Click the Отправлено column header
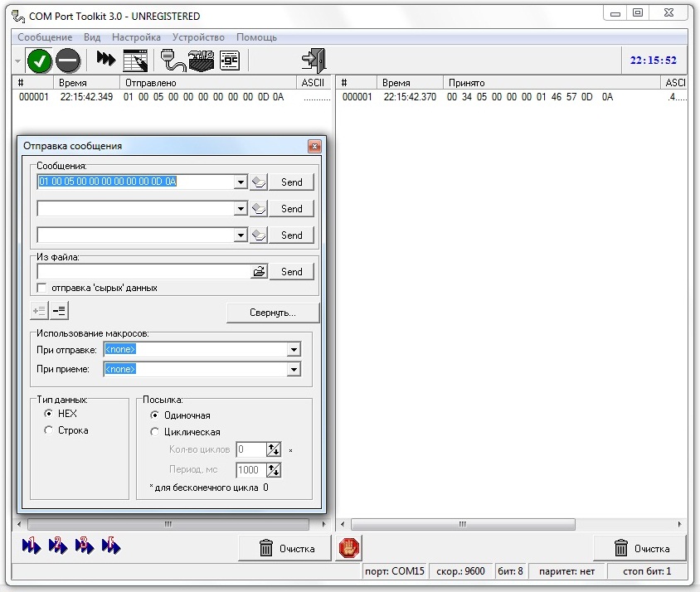700x592 pixels. (x=208, y=83)
